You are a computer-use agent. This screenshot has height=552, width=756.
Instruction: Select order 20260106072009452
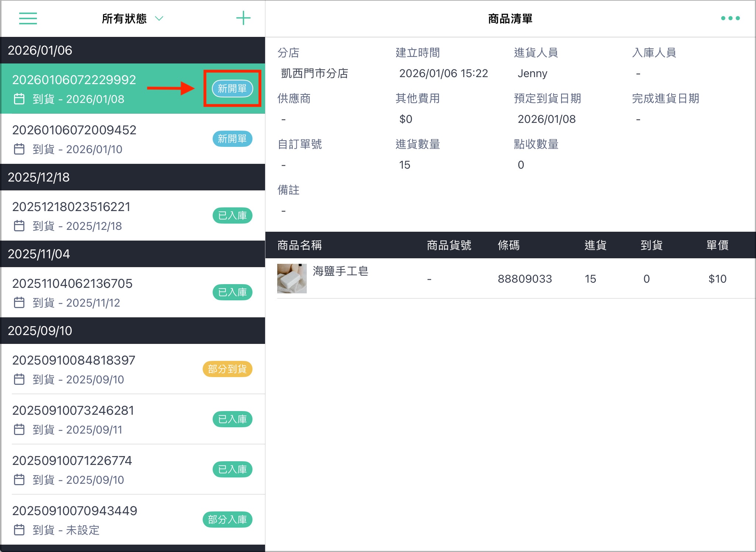(x=133, y=139)
